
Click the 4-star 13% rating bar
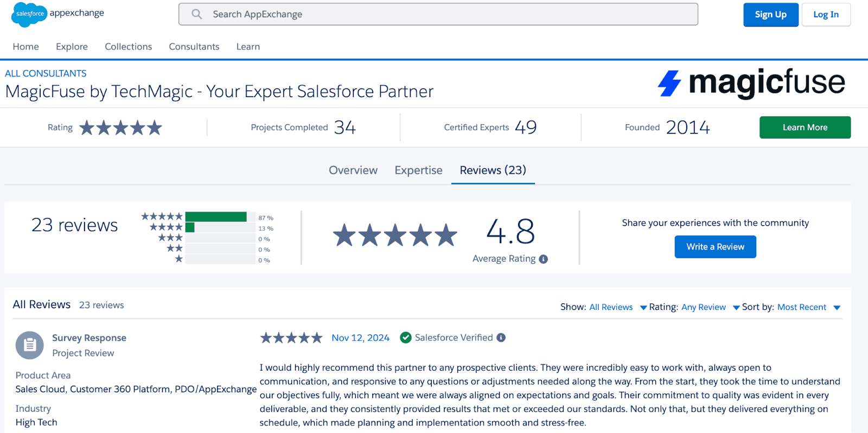[220, 228]
